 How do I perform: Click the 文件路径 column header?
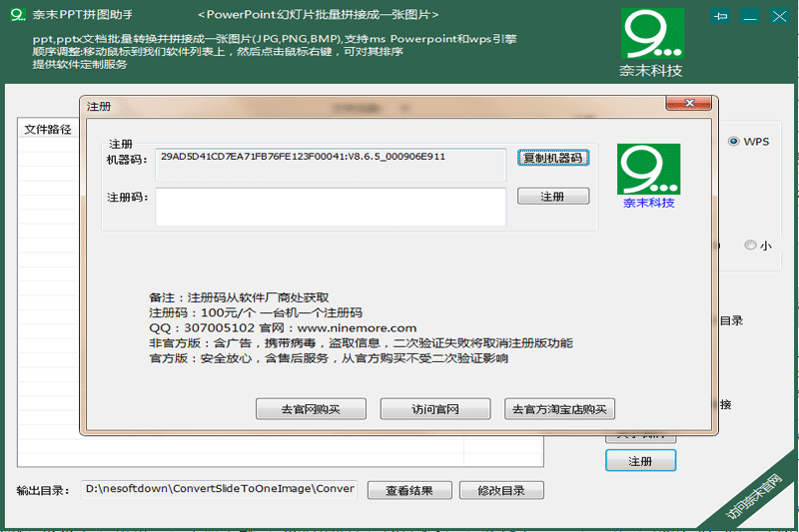pos(48,130)
